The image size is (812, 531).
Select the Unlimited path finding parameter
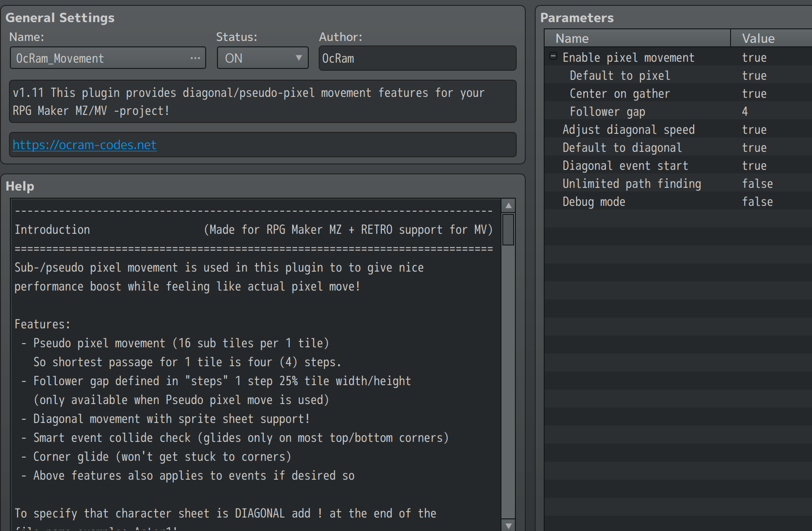click(x=678, y=183)
